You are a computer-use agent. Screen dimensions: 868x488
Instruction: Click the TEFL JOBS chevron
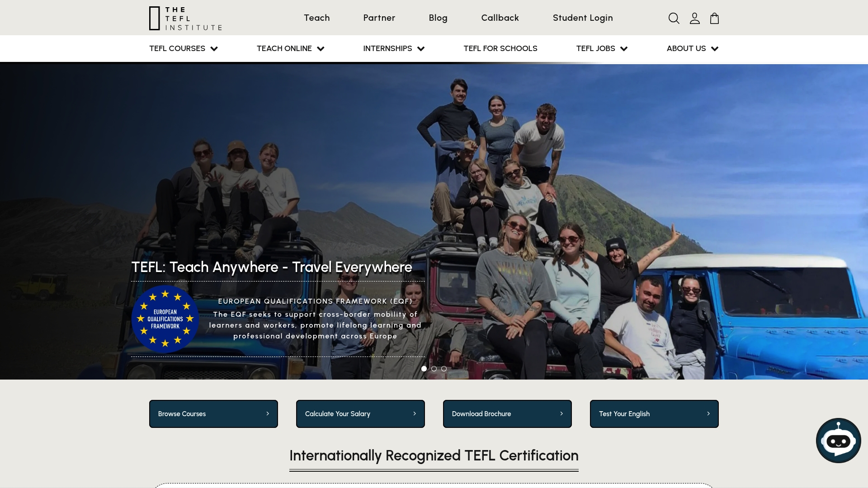tap(624, 48)
